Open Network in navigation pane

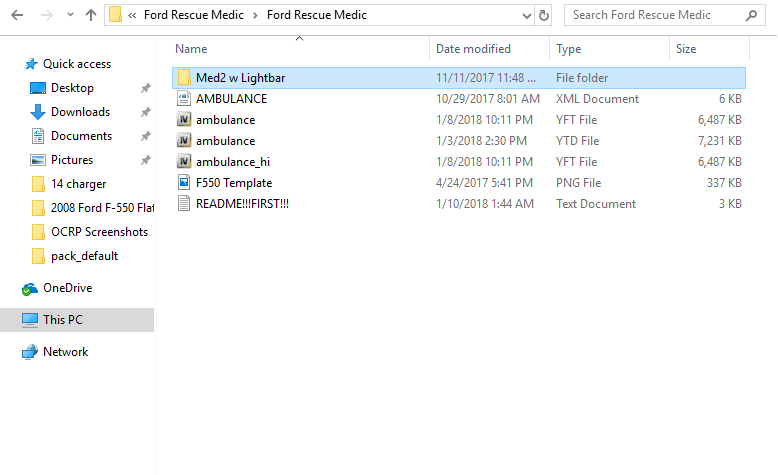(65, 352)
